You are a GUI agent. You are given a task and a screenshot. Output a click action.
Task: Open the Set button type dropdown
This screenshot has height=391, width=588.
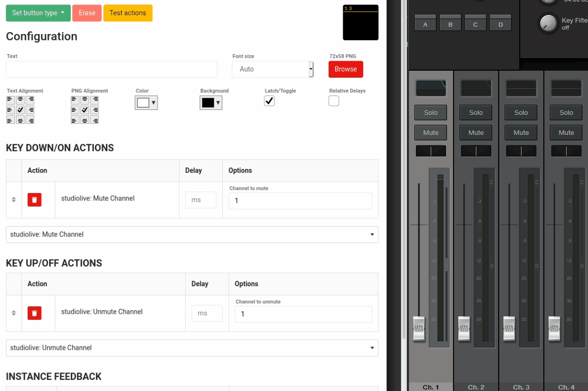pos(38,13)
